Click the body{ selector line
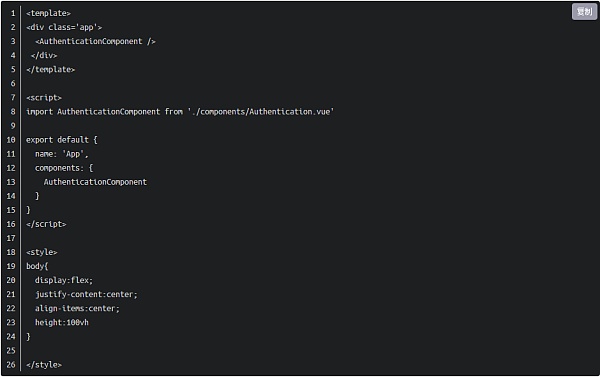Screen dimensions: 600x377 click(x=37, y=266)
